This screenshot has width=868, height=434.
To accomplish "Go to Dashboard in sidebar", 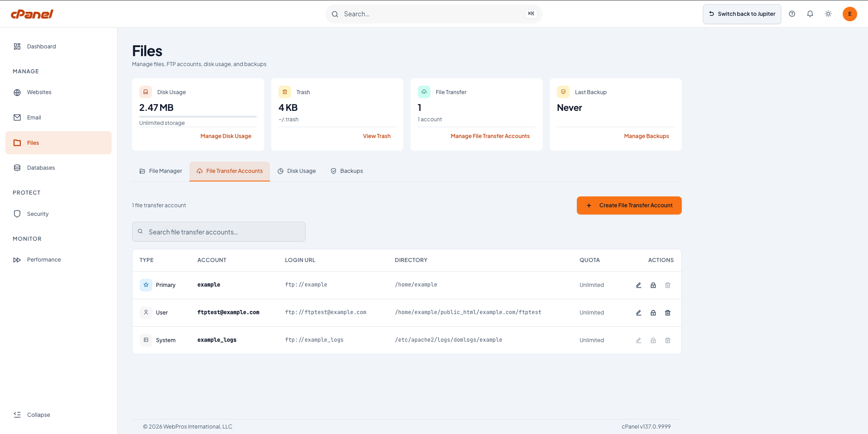I will [58, 47].
